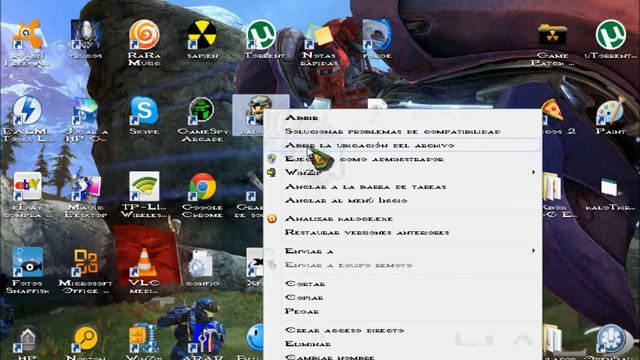This screenshot has height=360, width=640.
Task: Expand the WinZip submenu arrow
Action: [533, 172]
